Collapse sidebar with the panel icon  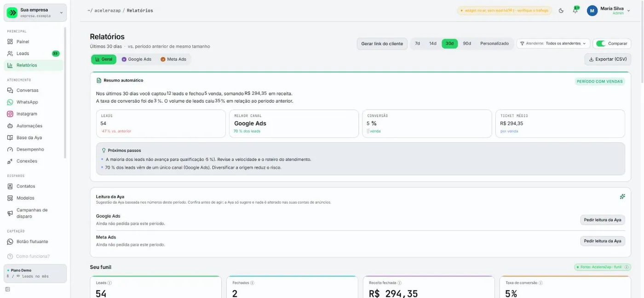[7, 289]
